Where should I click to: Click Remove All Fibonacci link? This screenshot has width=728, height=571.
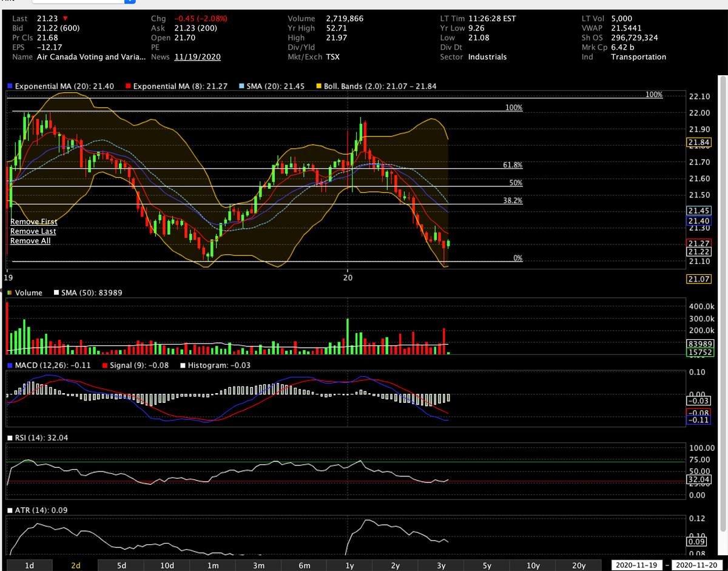[30, 241]
